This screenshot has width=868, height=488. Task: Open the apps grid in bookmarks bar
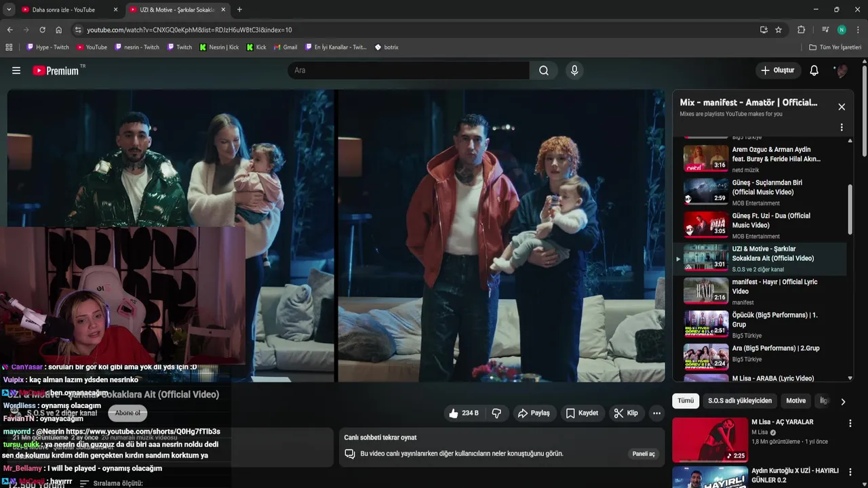pyautogui.click(x=9, y=47)
